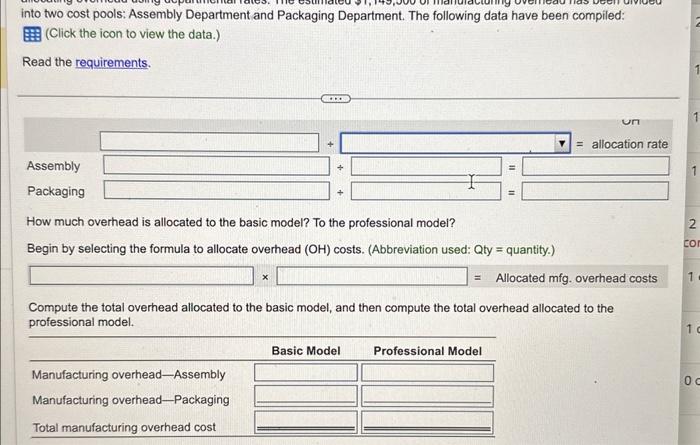Click the requirements link

pos(112,63)
